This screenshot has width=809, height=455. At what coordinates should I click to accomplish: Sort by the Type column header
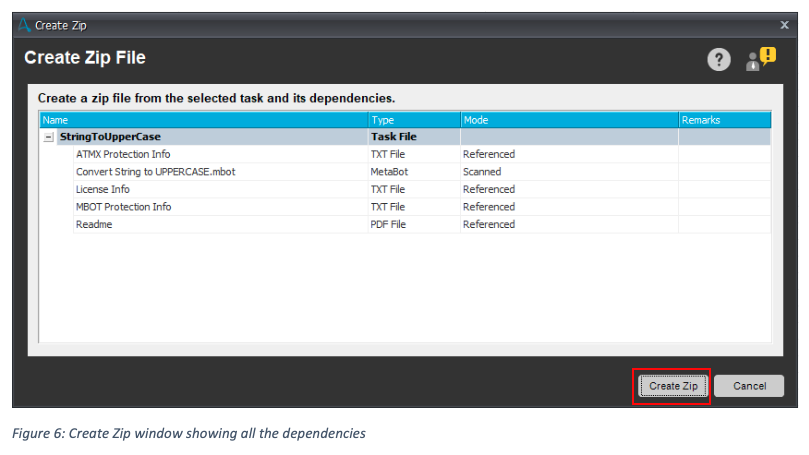pyautogui.click(x=413, y=120)
